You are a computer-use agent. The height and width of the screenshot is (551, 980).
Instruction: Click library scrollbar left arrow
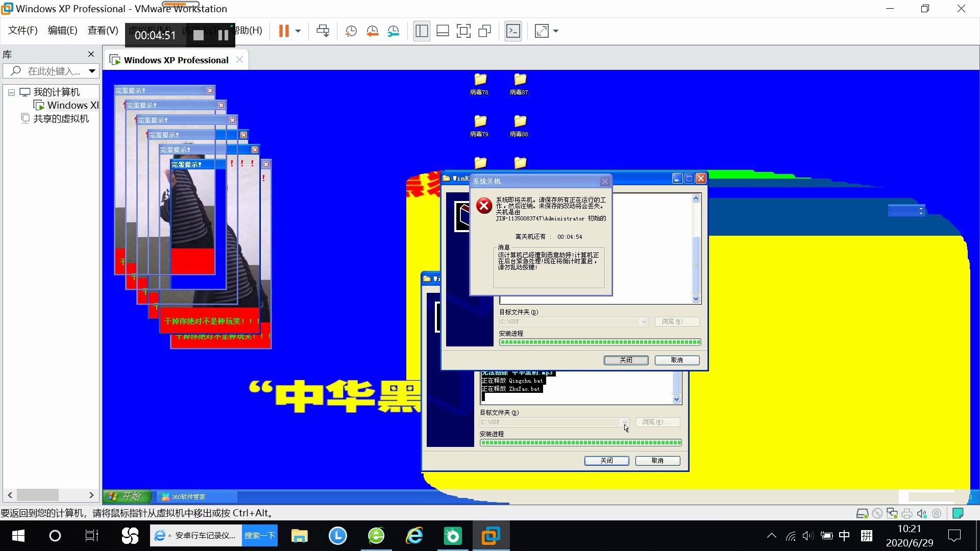click(x=10, y=495)
